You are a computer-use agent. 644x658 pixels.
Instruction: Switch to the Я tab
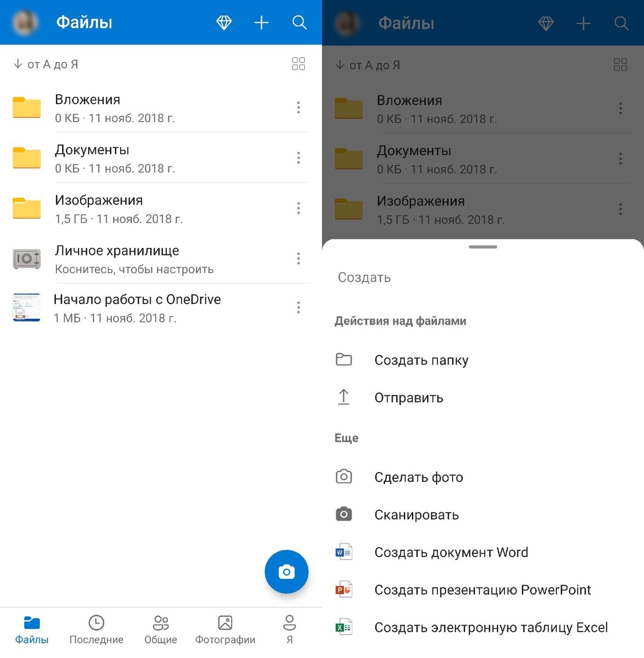(290, 630)
